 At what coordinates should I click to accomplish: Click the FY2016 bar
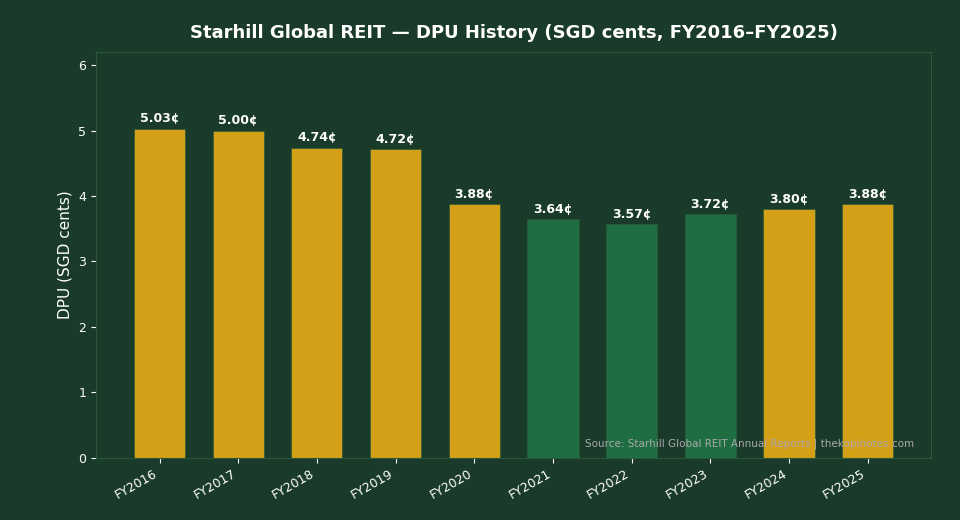pyautogui.click(x=160, y=294)
